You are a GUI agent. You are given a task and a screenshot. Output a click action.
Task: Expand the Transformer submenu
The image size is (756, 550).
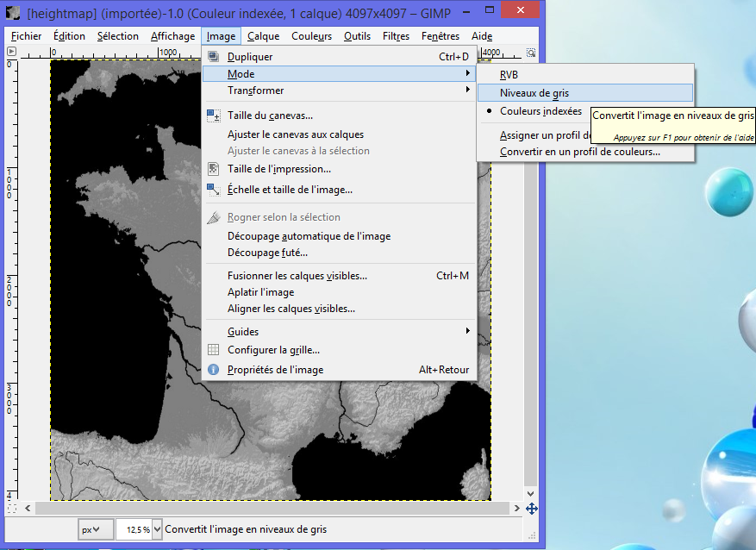tap(255, 91)
